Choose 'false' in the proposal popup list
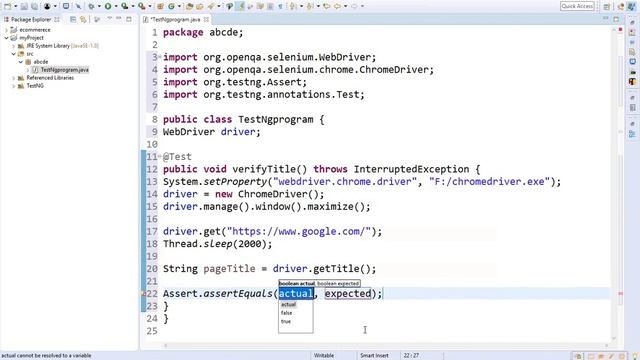640x360 pixels. click(x=287, y=313)
